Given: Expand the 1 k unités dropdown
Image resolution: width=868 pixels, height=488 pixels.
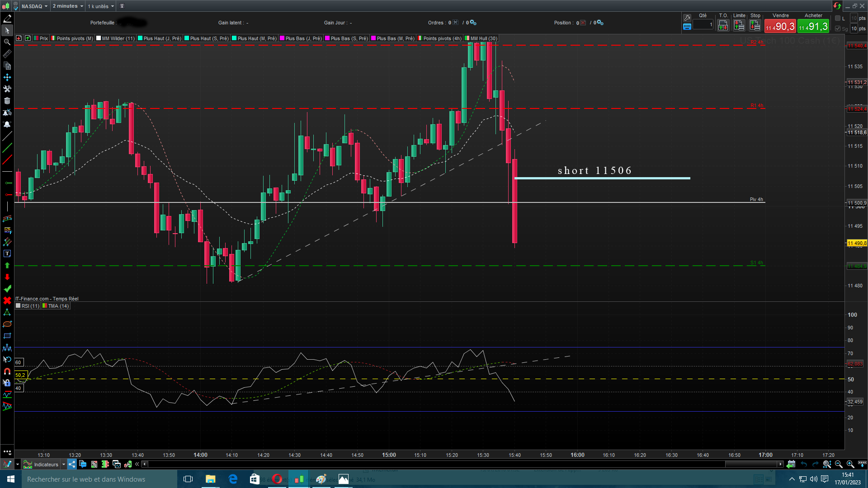Looking at the screenshot, I should point(101,6).
